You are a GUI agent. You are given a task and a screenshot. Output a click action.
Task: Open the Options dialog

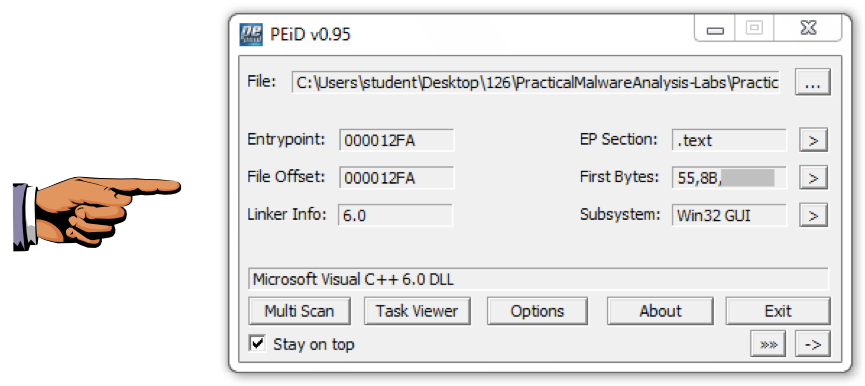[537, 311]
